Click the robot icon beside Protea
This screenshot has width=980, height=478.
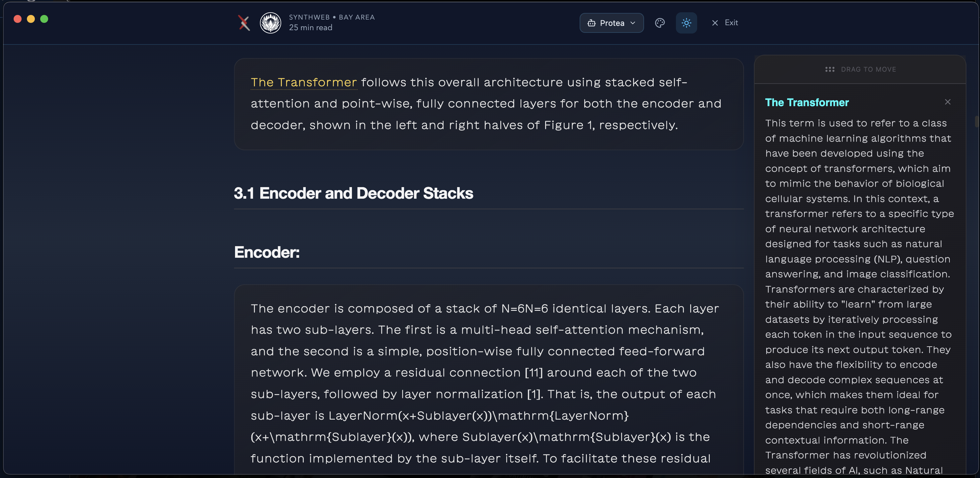(591, 23)
